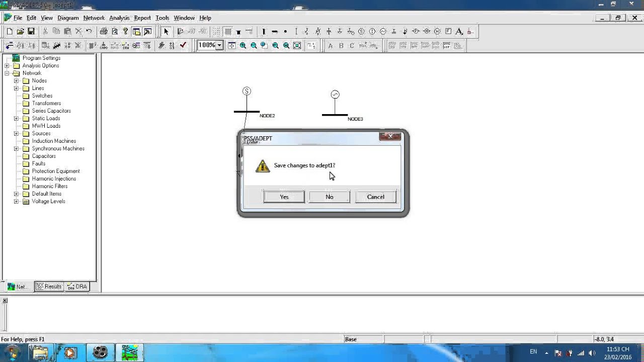The height and width of the screenshot is (362, 644).
Task: Open the Tools menu
Action: 162,18
